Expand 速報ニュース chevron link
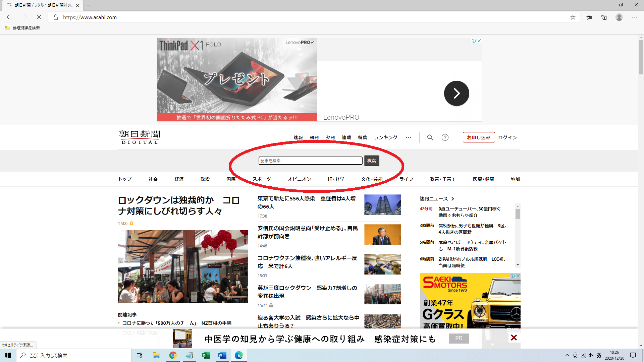This screenshot has height=362, width=644. (x=452, y=199)
